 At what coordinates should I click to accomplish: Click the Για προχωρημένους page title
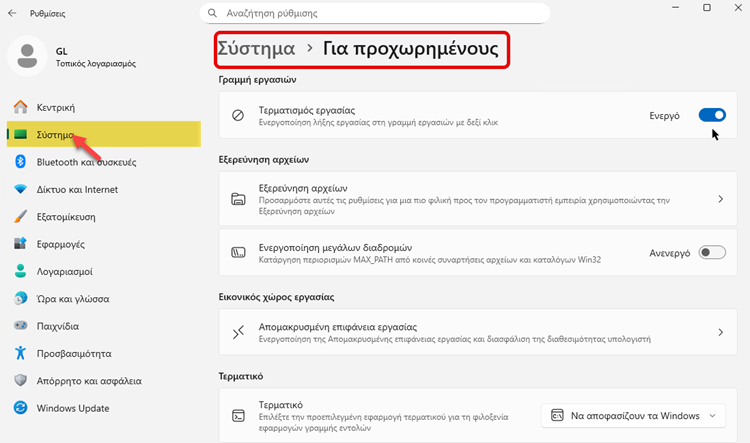coord(410,49)
